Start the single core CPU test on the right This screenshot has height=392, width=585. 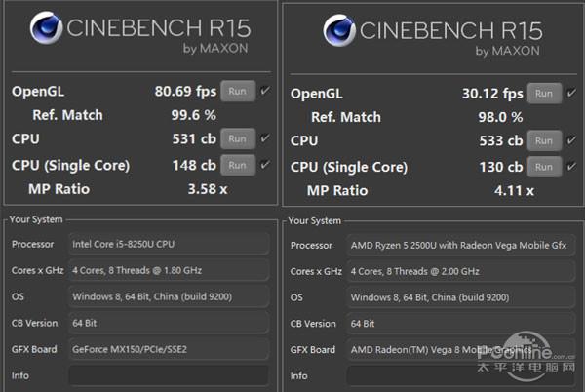543,167
